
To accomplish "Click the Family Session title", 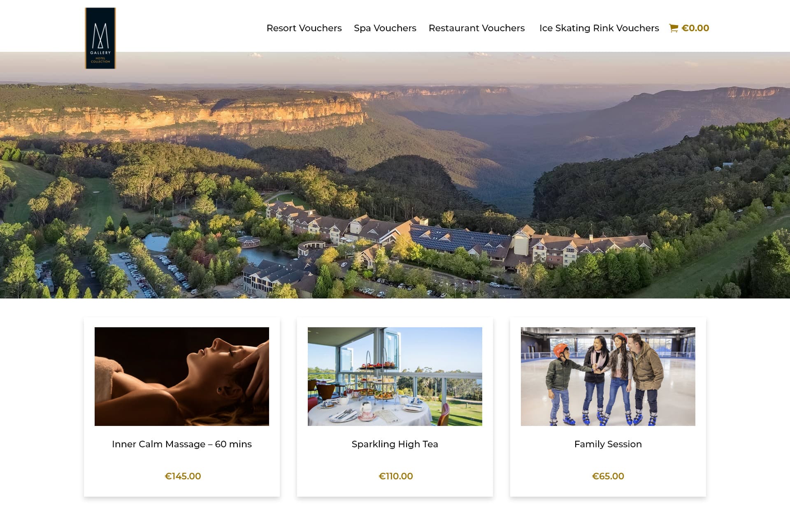I will pyautogui.click(x=608, y=444).
